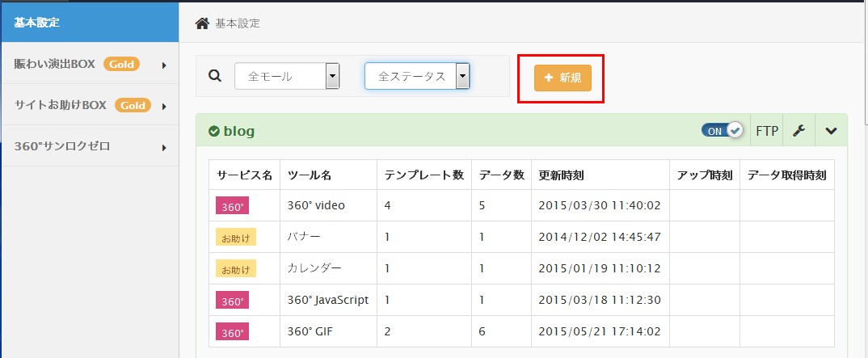Click timestamp 2015/03/30 11:40:02
Viewport: 868px width, 358px height.
600,206
